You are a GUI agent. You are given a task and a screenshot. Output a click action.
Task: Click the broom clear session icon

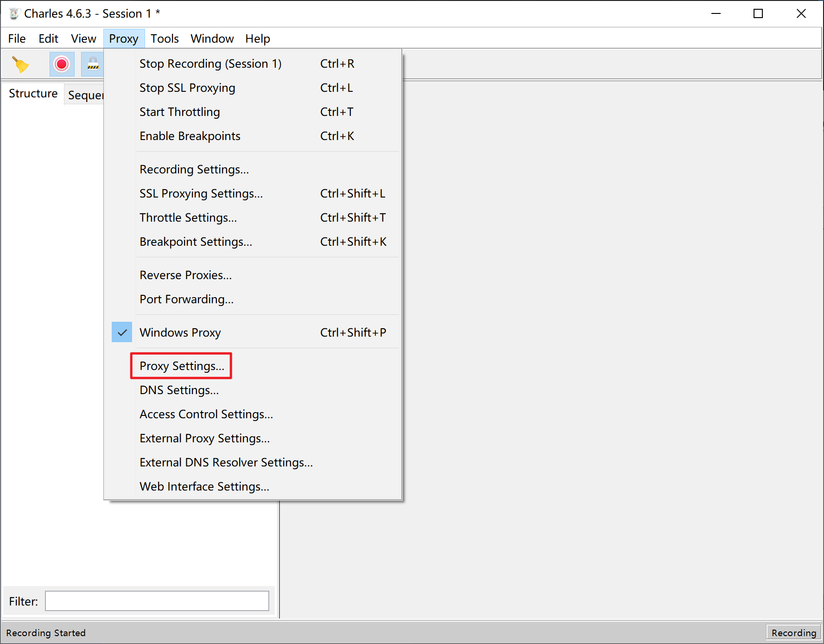coord(20,64)
